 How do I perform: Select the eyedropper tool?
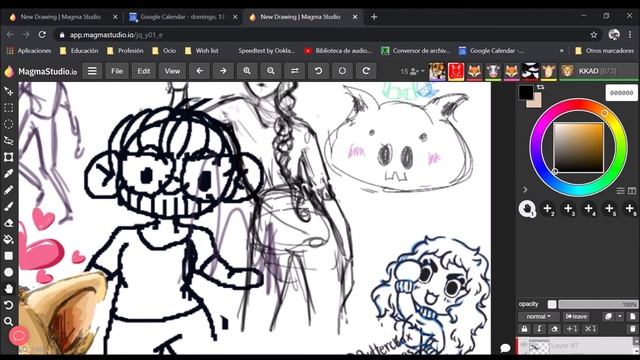(8, 173)
